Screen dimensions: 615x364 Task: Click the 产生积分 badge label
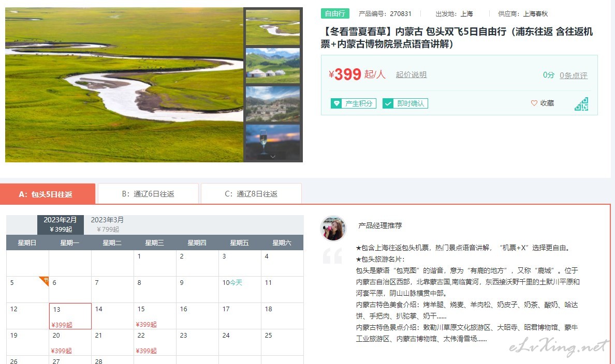tap(358, 103)
